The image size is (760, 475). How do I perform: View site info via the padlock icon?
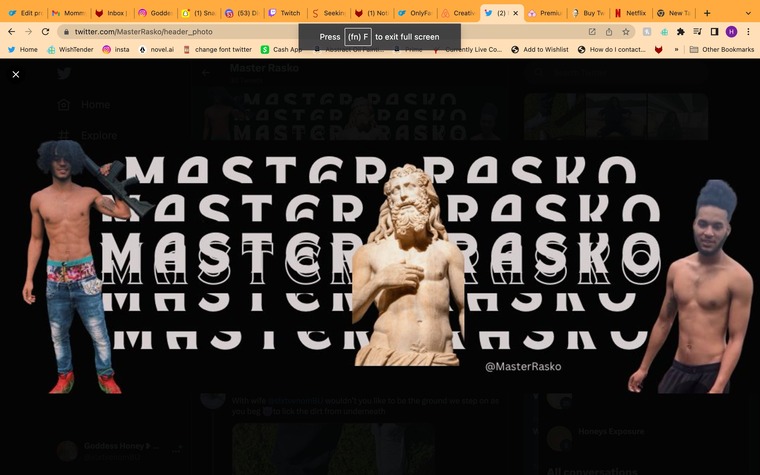click(x=66, y=32)
